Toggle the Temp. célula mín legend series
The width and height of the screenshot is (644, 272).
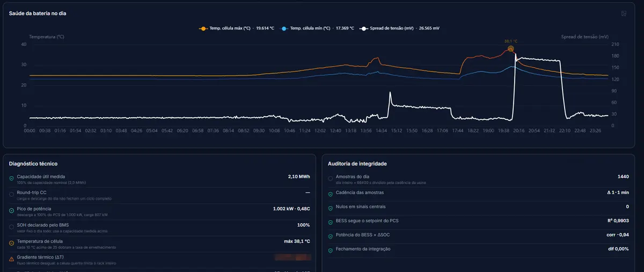(x=318, y=28)
